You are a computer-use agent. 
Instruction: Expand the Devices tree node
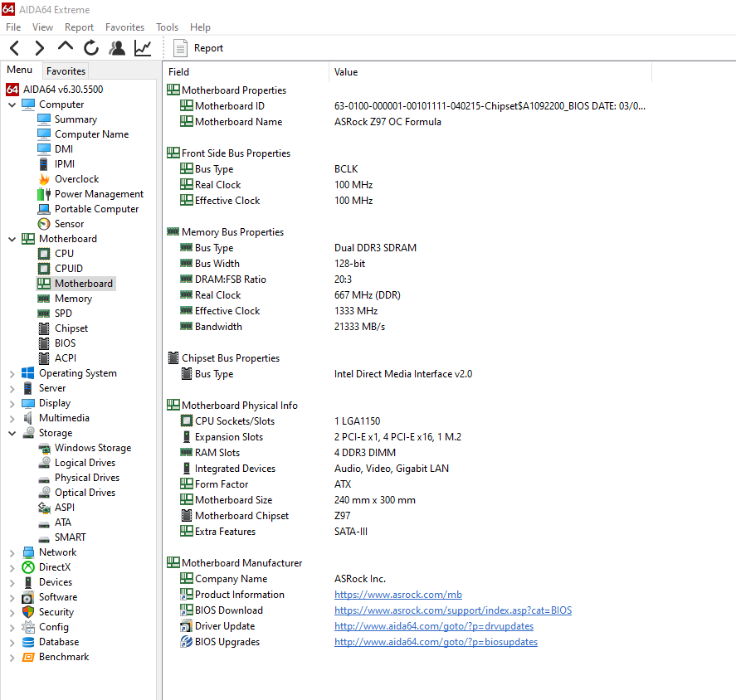pyautogui.click(x=12, y=582)
